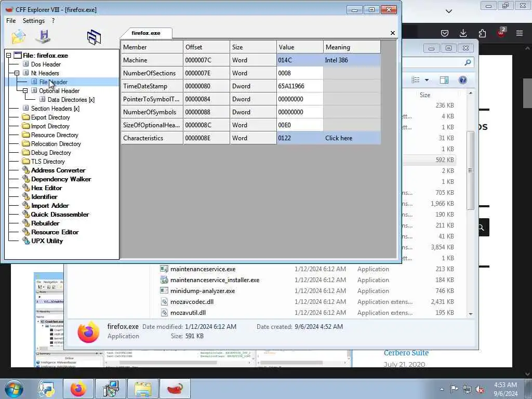Click the Import Directory folder icon
Screen dimensions: 532x399
(26, 126)
